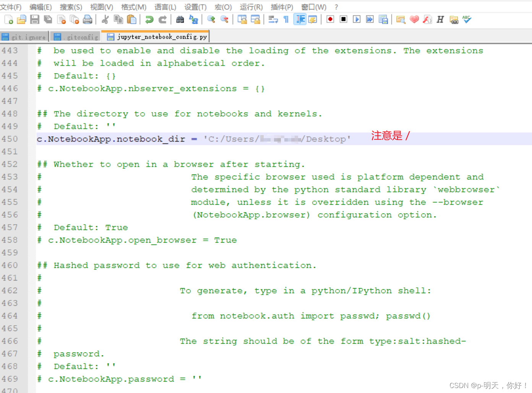Click line number 458 in margin
The width and height of the screenshot is (532, 393).
[10, 240]
